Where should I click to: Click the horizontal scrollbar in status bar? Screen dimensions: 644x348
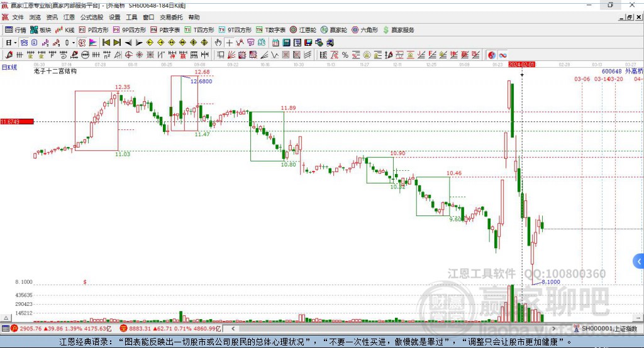[393, 329]
